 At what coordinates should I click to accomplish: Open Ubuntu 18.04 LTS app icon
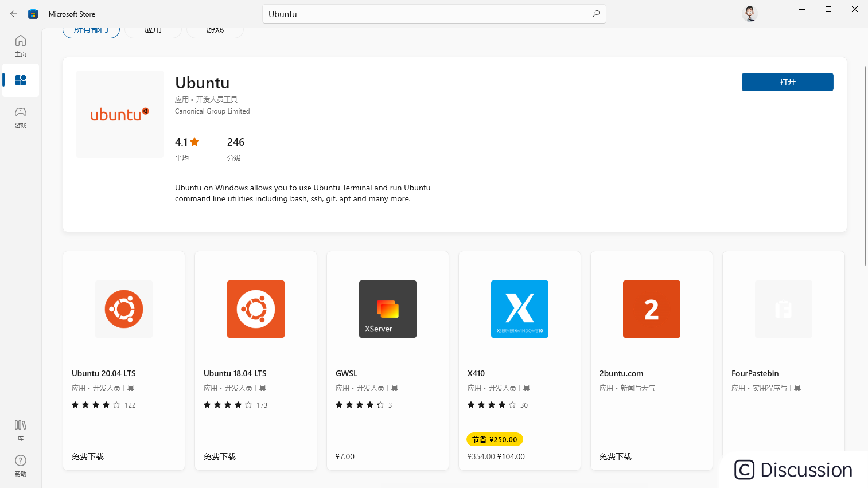[256, 309]
